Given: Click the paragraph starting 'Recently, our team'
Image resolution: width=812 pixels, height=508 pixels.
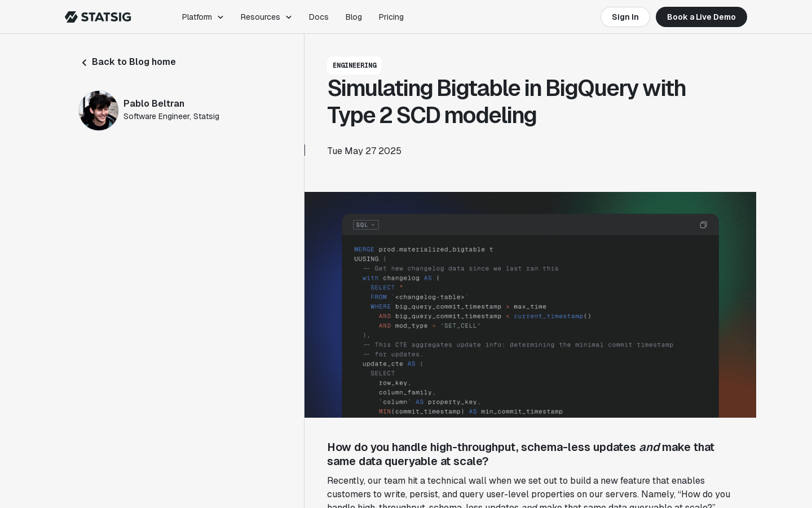Looking at the screenshot, I should point(530,491).
